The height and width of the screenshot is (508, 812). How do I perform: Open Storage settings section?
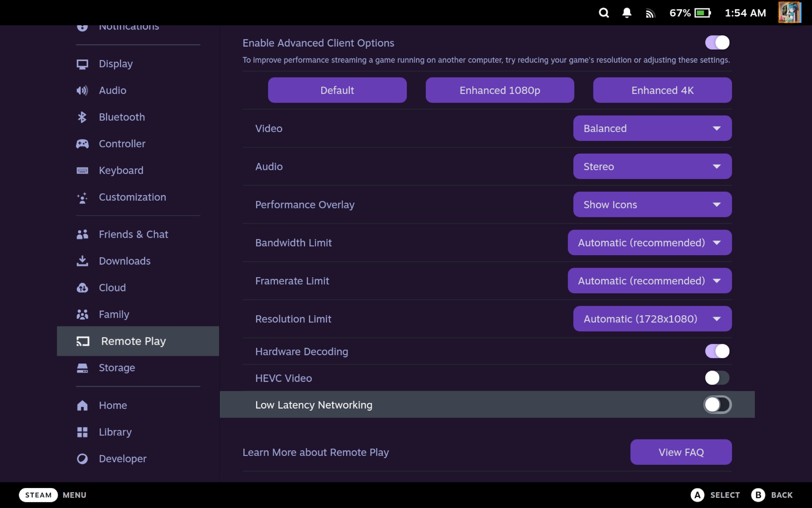[x=138, y=368]
